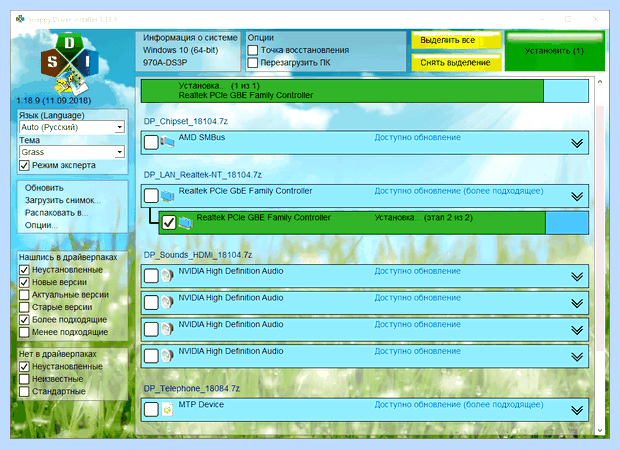Click the overall Установка progress bar
Image resolution: width=620 pixels, height=449 pixels.
coord(365,91)
